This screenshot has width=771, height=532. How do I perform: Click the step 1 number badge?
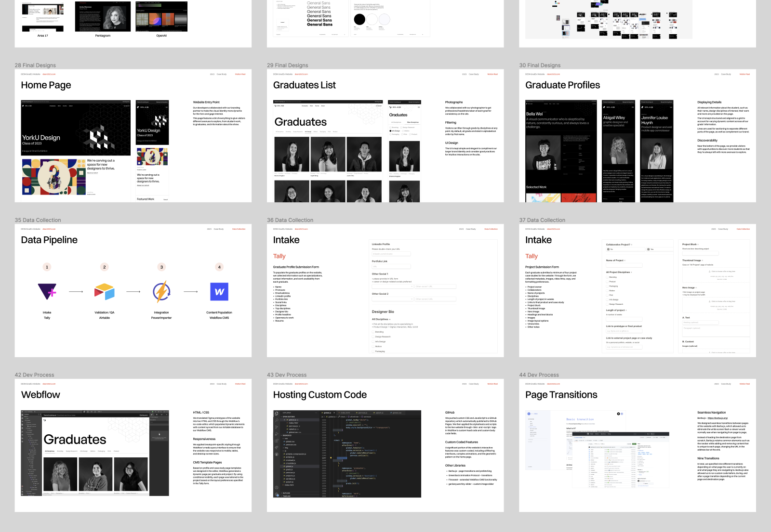(x=47, y=267)
